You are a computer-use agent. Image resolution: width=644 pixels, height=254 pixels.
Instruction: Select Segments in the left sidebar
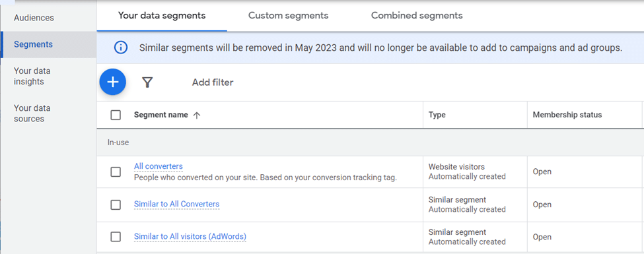[x=33, y=44]
